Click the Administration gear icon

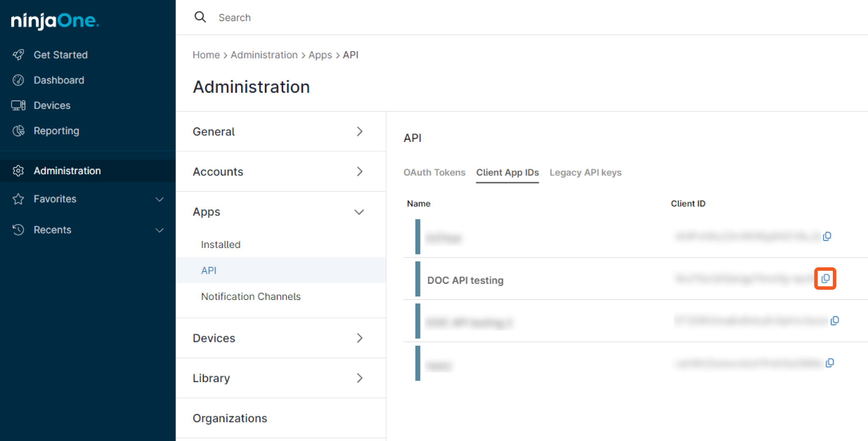coord(18,171)
